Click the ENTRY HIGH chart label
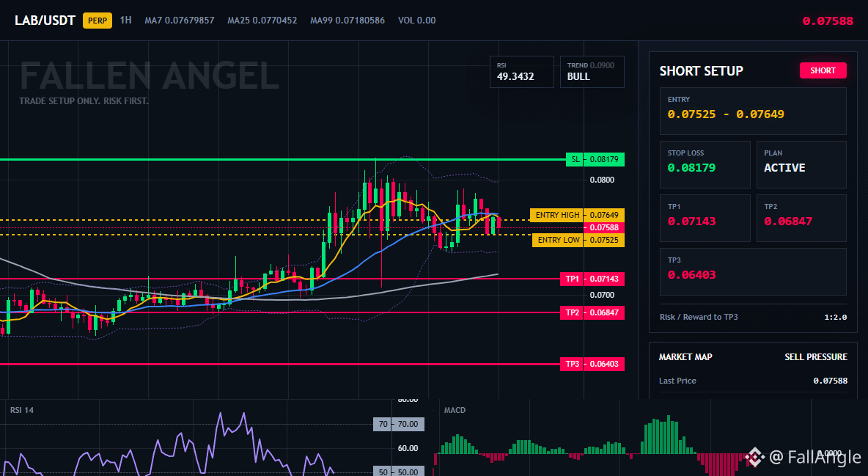 point(557,215)
